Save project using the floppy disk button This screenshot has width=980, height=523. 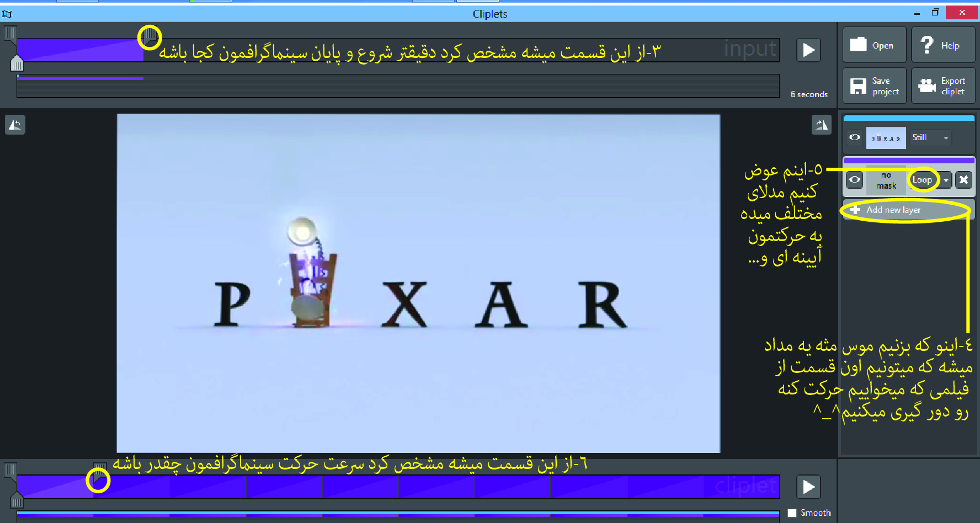point(874,86)
